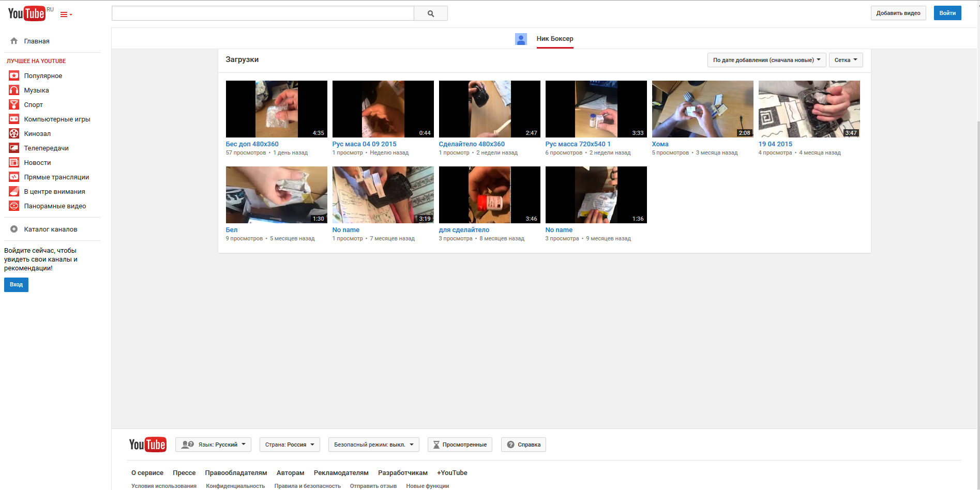Click the Popular (Популярное) star icon
Image resolution: width=980 pixels, height=490 pixels.
coord(14,75)
